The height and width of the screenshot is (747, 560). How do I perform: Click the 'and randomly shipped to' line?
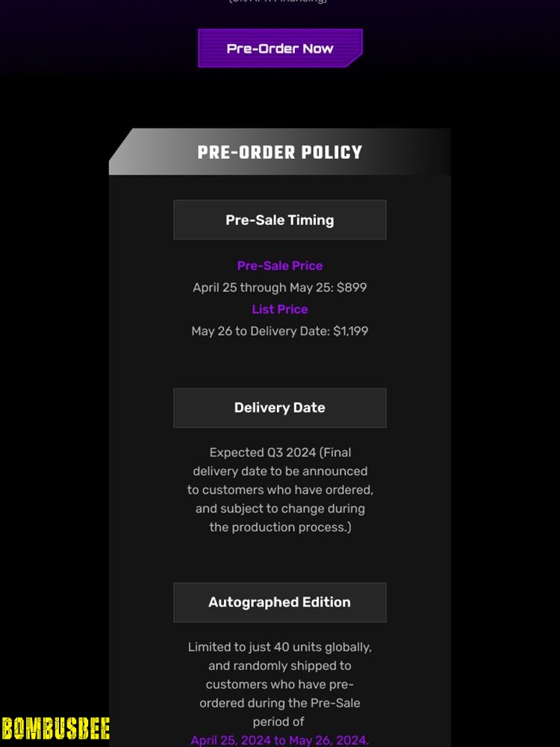[280, 666]
